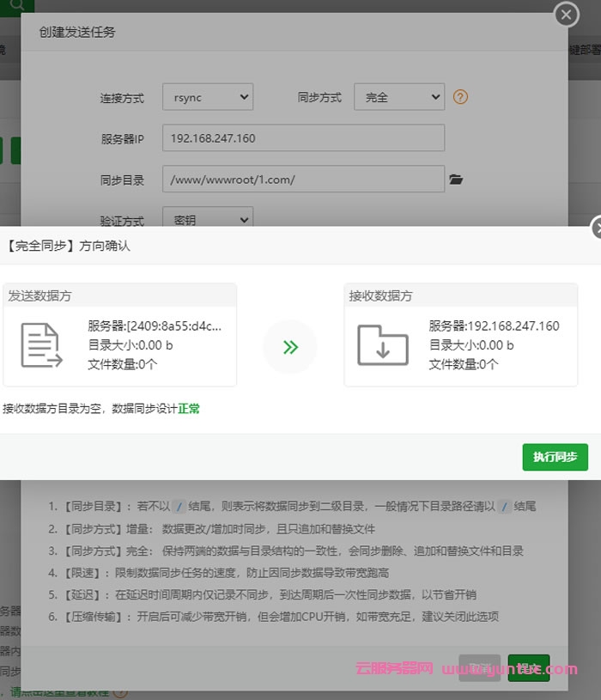Click the green double-arrow direction icon
The height and width of the screenshot is (700, 601).
tap(290, 347)
